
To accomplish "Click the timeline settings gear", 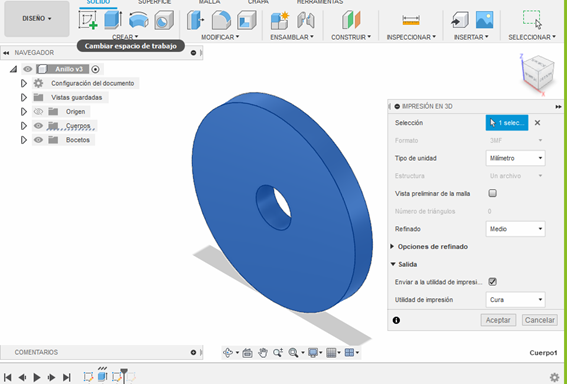I will 554,377.
